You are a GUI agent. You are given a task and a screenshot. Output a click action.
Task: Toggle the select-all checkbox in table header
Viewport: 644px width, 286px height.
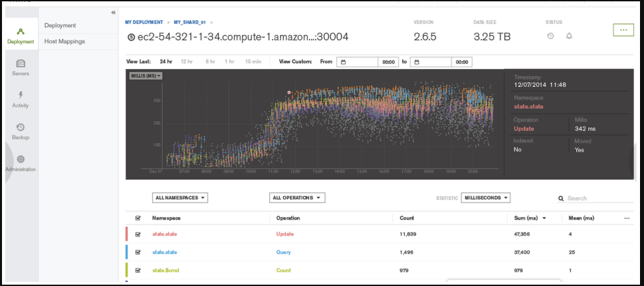(x=138, y=218)
